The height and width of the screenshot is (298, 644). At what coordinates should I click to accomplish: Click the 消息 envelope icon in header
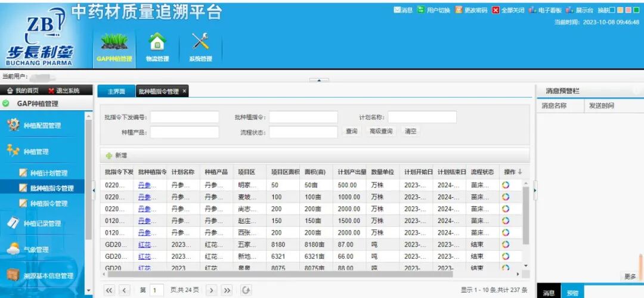tap(397, 10)
